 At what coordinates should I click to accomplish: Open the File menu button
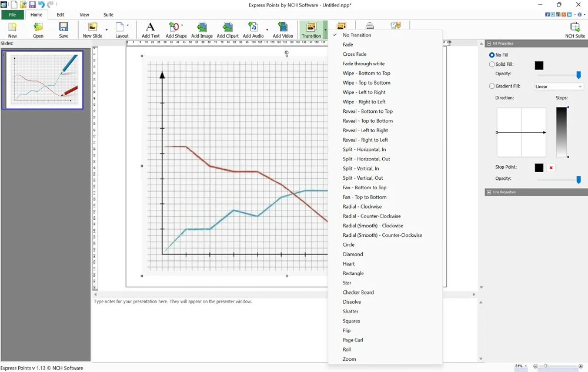pyautogui.click(x=12, y=15)
